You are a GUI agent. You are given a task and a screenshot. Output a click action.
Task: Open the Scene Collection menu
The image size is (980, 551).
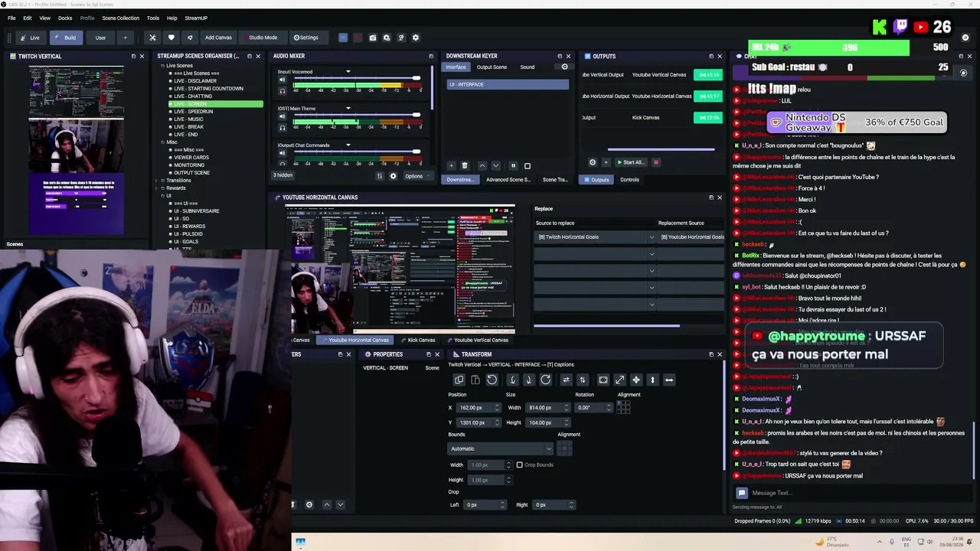coord(120,18)
